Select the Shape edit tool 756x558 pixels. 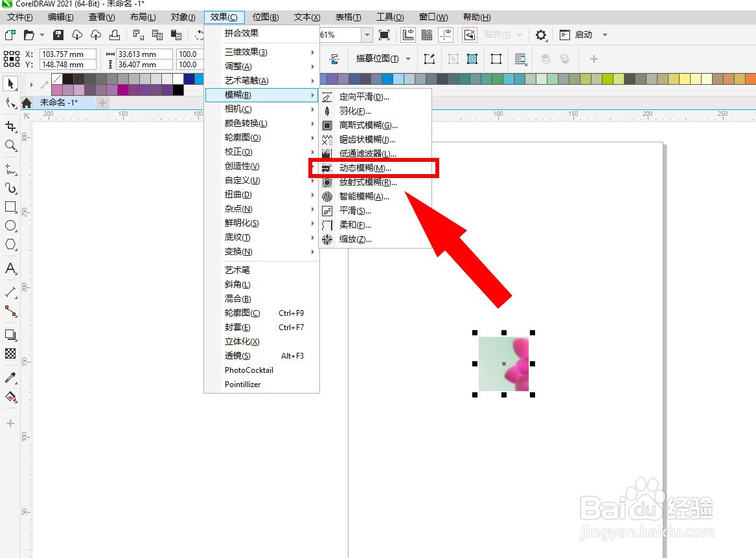click(10, 103)
